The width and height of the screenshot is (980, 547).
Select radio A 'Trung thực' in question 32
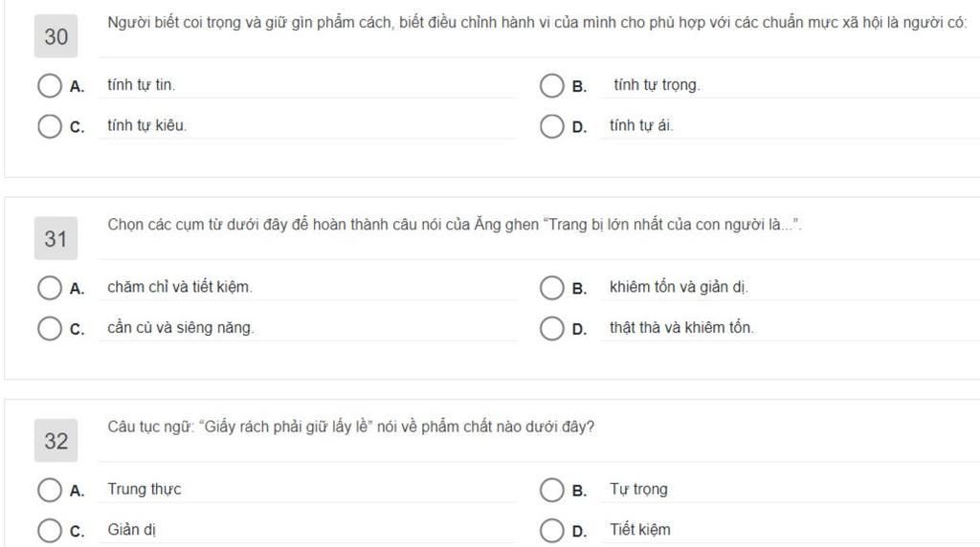click(x=50, y=491)
